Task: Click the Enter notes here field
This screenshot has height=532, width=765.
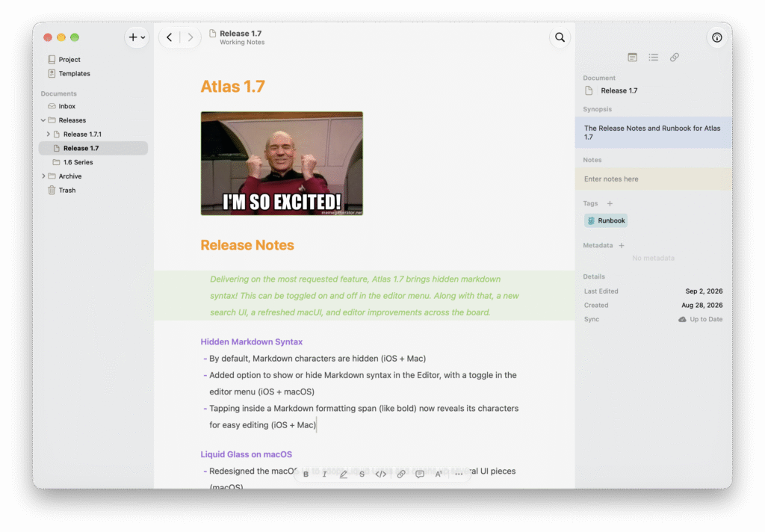Action: tap(653, 179)
